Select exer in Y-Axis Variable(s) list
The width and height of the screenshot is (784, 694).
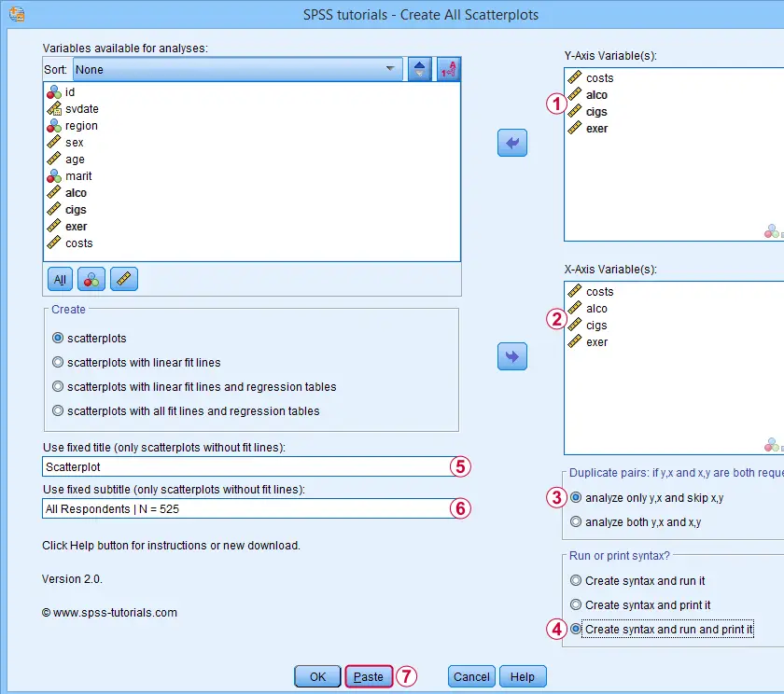(597, 129)
